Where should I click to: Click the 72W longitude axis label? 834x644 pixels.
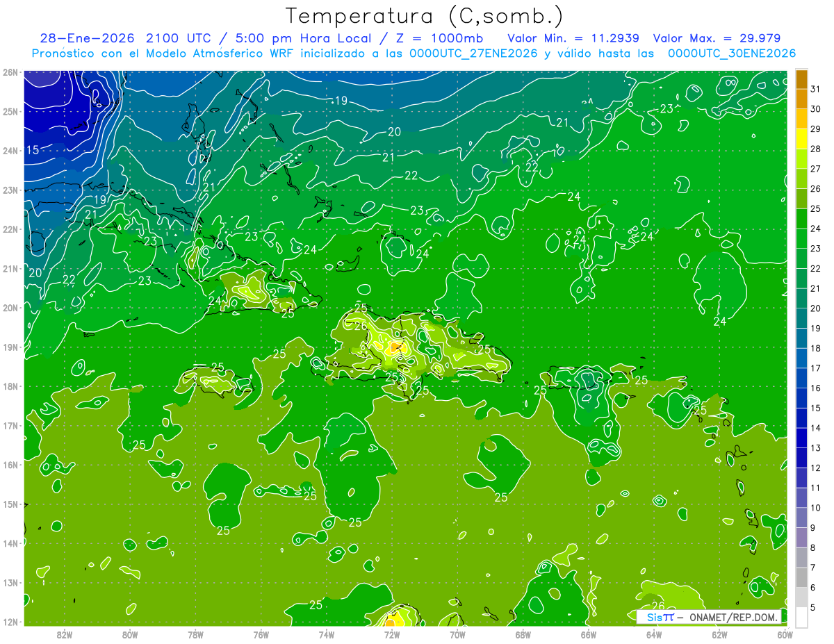click(x=392, y=634)
